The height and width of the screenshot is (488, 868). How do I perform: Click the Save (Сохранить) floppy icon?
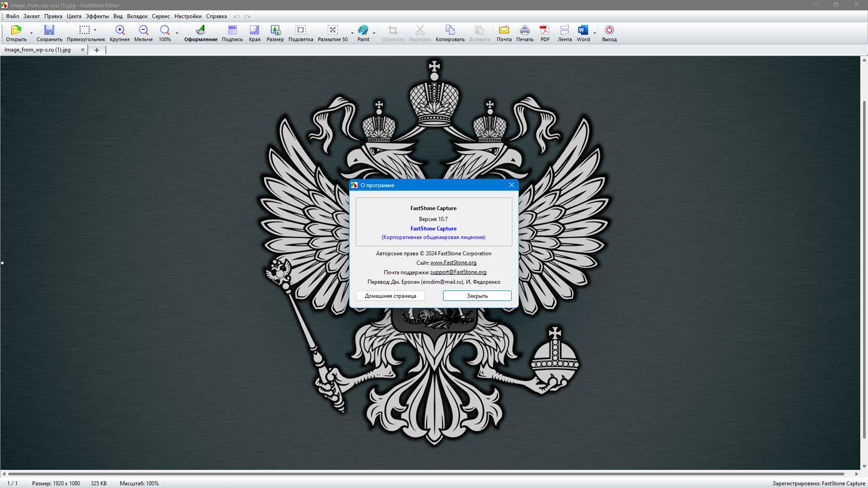coord(49,30)
